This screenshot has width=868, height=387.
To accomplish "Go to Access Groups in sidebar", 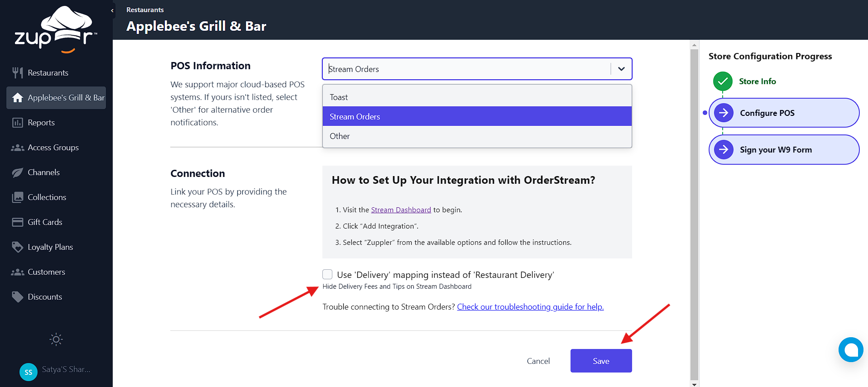I will [x=56, y=148].
